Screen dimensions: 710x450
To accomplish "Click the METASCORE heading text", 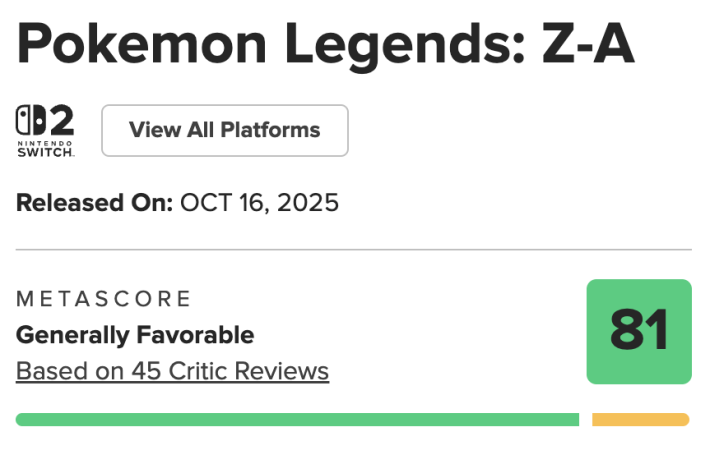I will tap(103, 299).
